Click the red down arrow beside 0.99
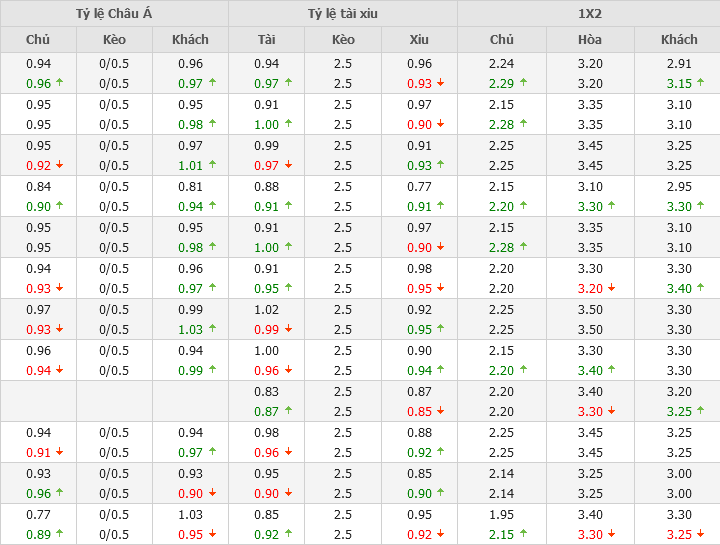Image resolution: width=720 pixels, height=545 pixels. click(288, 329)
